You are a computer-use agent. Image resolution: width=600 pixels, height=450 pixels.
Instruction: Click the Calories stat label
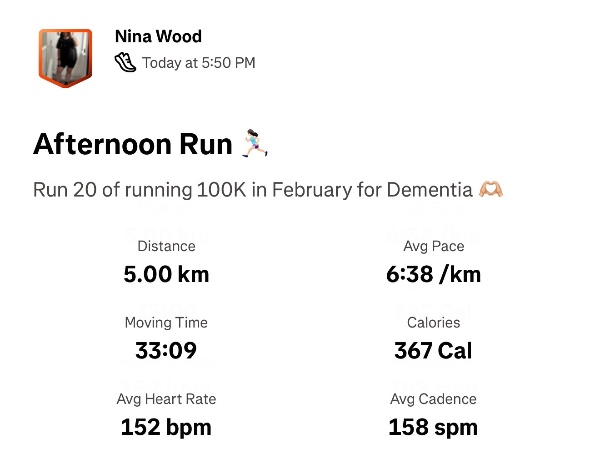[x=433, y=323]
